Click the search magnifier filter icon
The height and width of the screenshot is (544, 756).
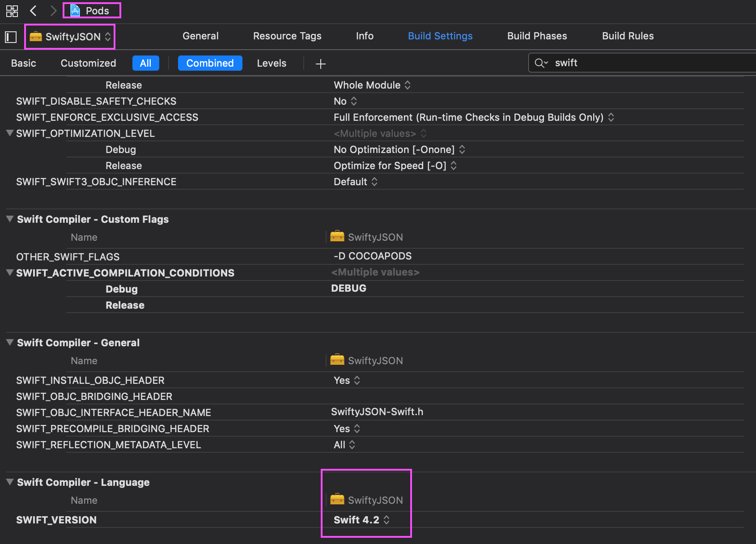pos(541,63)
